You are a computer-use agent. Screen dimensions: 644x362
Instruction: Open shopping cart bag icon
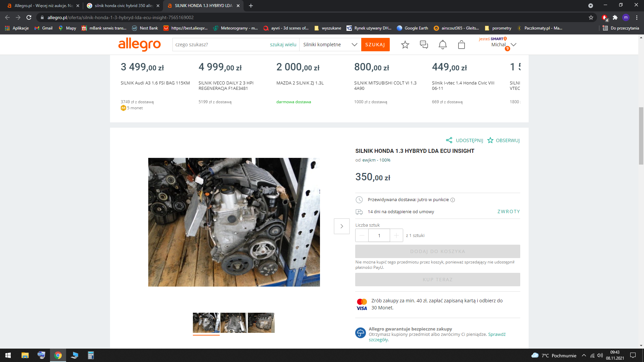tap(461, 45)
